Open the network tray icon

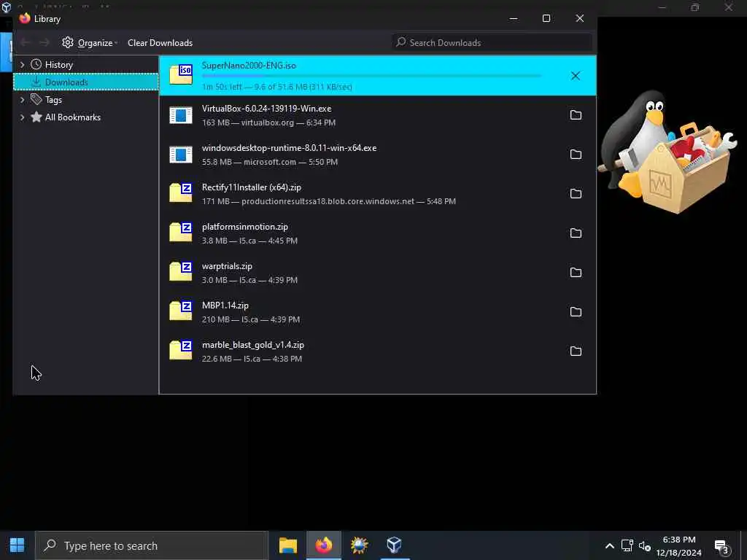[x=627, y=545]
